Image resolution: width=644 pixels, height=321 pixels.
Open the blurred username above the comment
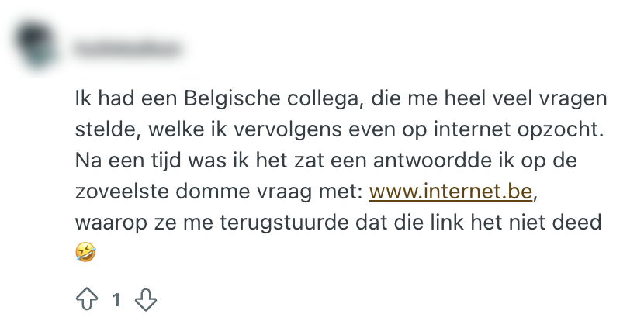pos(127,49)
